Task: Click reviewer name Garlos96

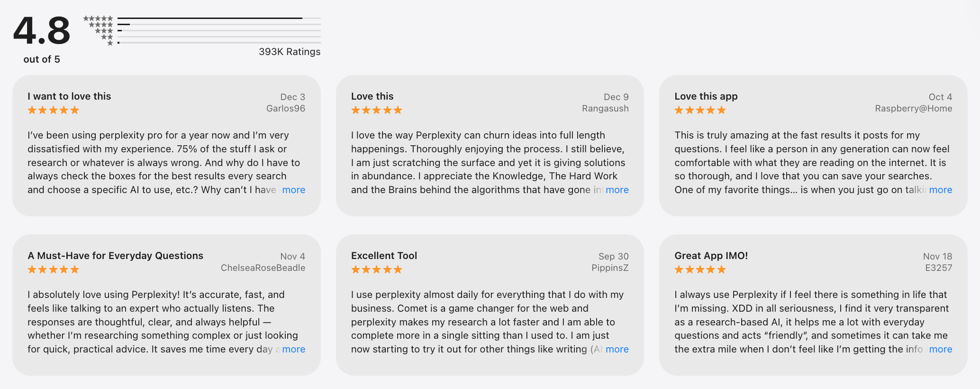Action: [x=285, y=108]
